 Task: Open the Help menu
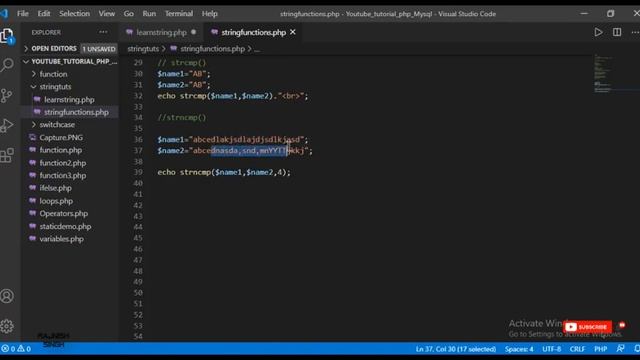pyautogui.click(x=209, y=13)
